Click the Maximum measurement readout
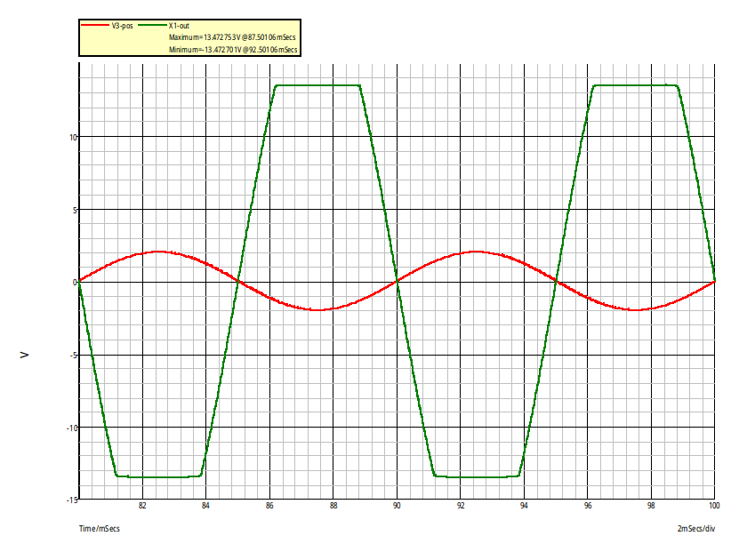Screen dimensions: 747x560 tap(232, 37)
